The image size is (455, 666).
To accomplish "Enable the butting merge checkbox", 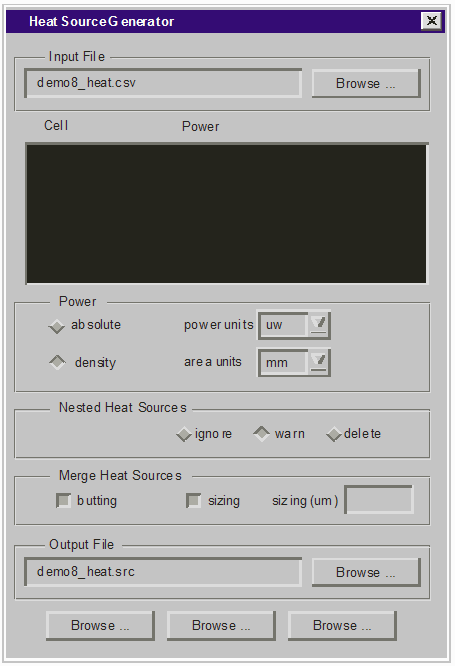I will click(63, 500).
